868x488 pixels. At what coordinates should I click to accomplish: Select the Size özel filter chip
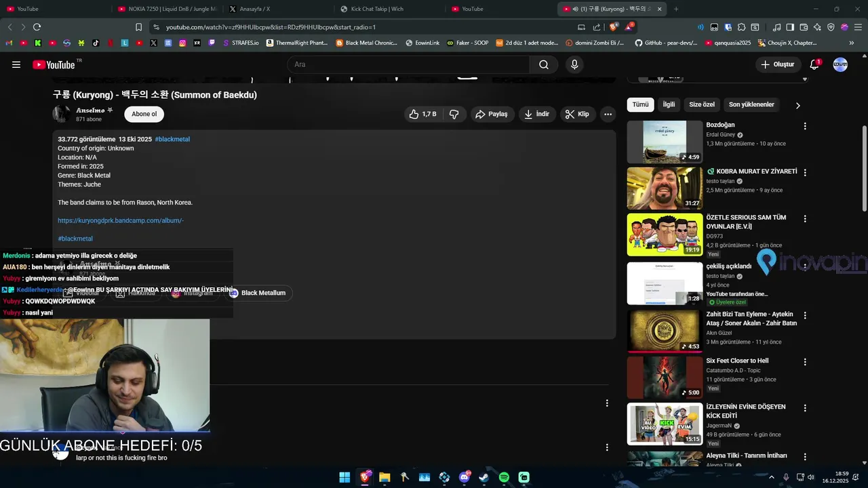tap(702, 104)
